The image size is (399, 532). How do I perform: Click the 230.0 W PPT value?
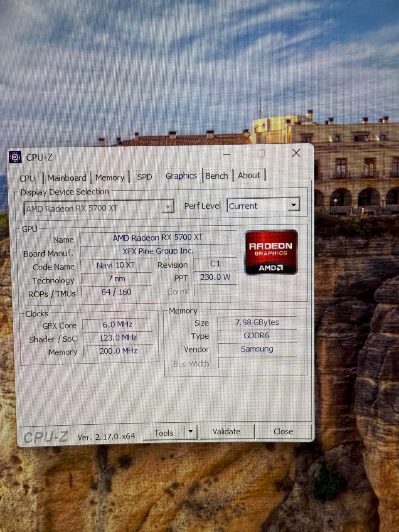tap(215, 277)
